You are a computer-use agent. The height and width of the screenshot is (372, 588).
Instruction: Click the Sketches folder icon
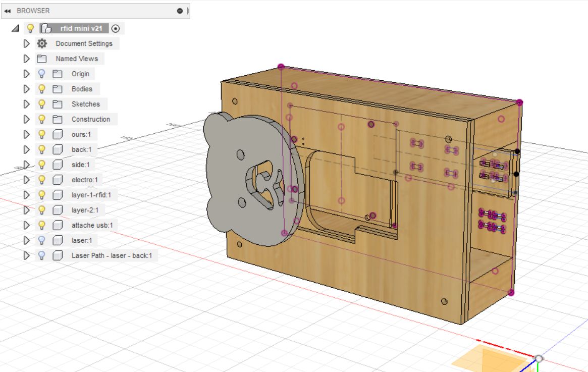pos(58,104)
